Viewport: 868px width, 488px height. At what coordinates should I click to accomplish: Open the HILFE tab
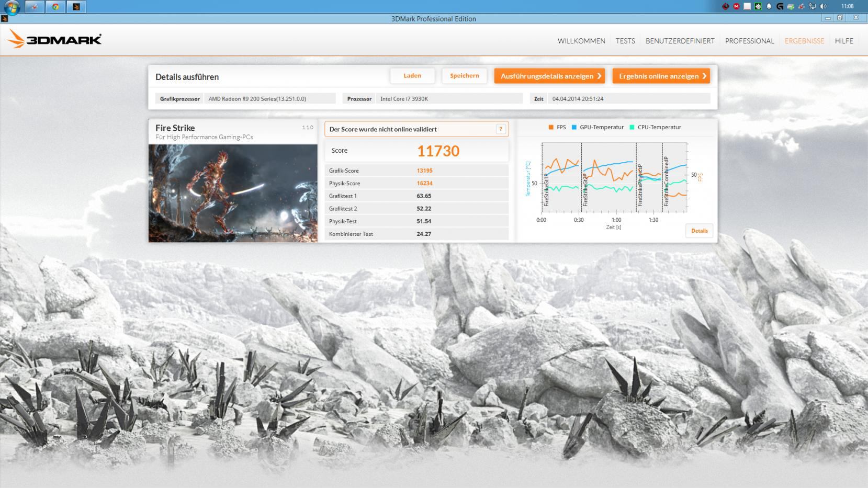click(x=844, y=41)
